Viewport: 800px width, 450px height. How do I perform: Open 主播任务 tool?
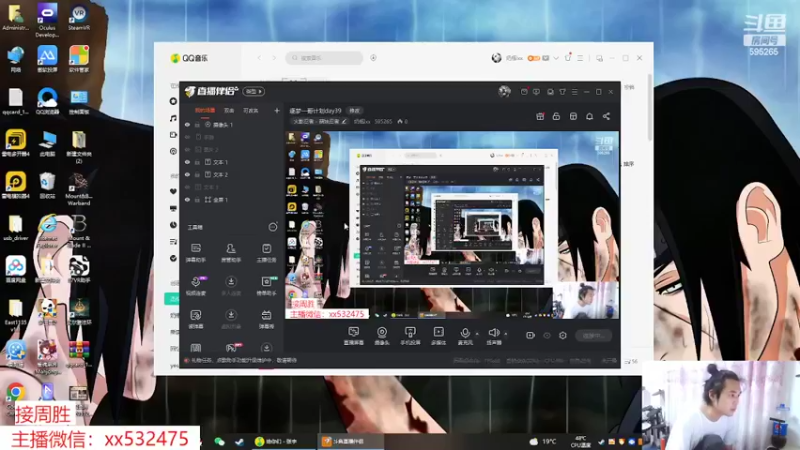tap(266, 253)
